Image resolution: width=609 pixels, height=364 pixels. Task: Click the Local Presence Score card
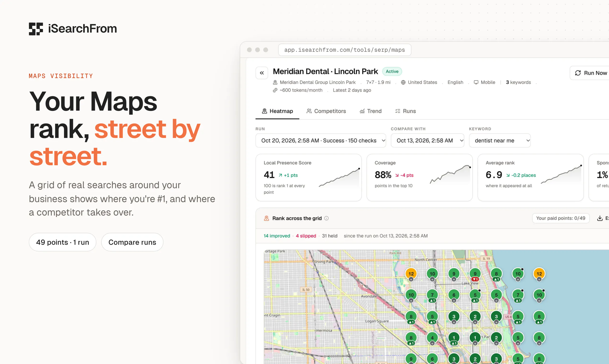click(x=308, y=178)
